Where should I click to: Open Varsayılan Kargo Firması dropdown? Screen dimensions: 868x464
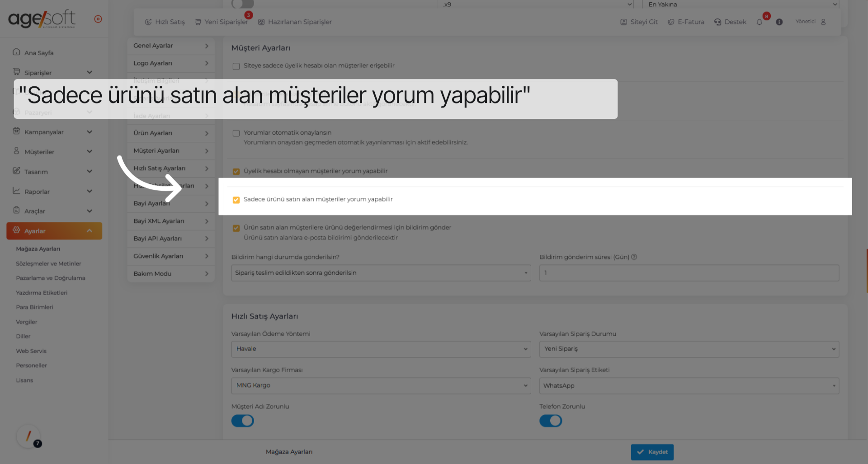pos(381,385)
